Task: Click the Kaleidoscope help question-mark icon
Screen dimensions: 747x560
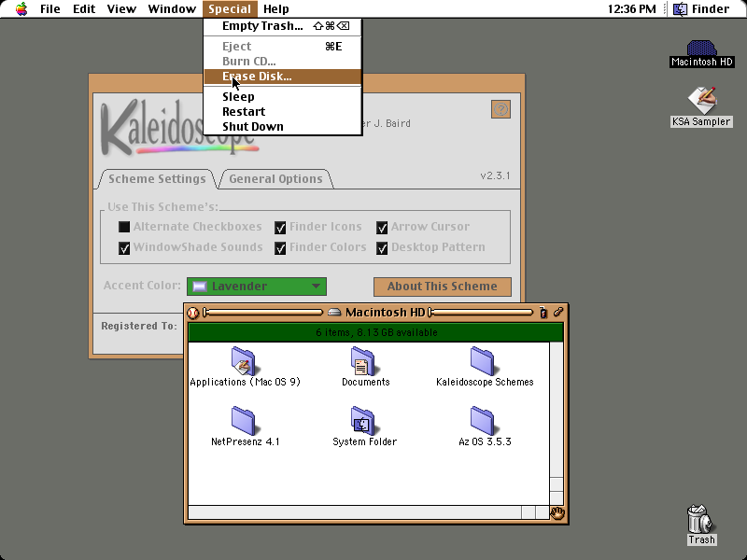Action: click(500, 109)
